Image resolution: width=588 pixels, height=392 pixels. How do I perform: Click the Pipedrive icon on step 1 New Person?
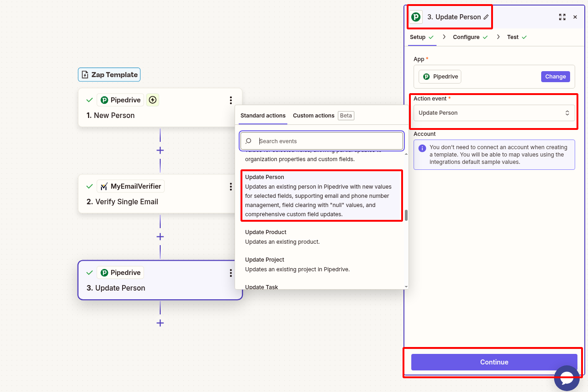pos(105,100)
